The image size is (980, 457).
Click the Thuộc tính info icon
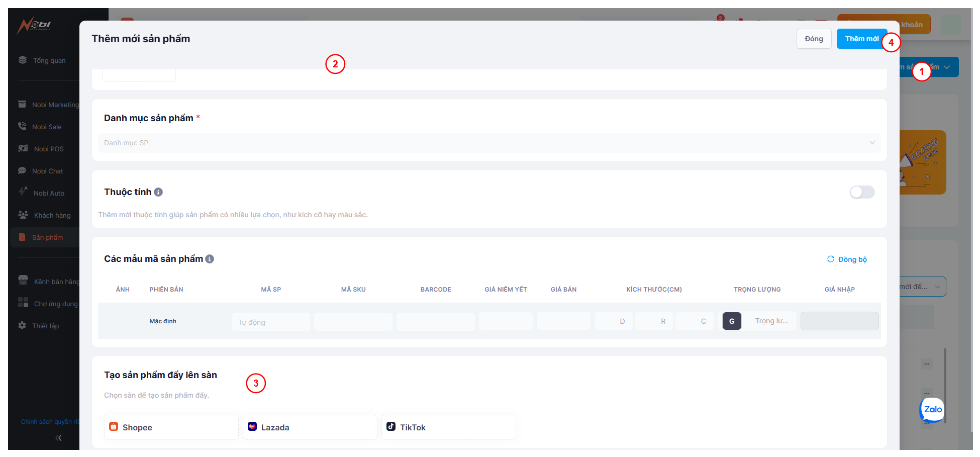(x=158, y=192)
